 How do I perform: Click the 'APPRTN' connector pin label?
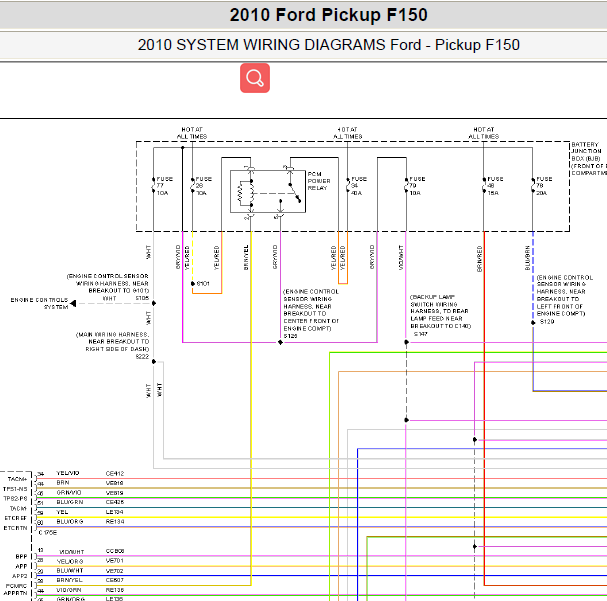15,593
